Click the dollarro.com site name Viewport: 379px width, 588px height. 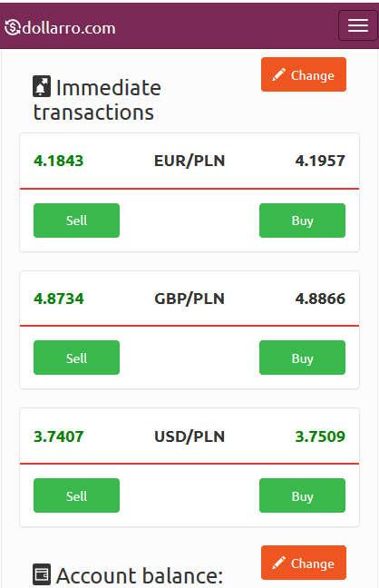(69, 28)
